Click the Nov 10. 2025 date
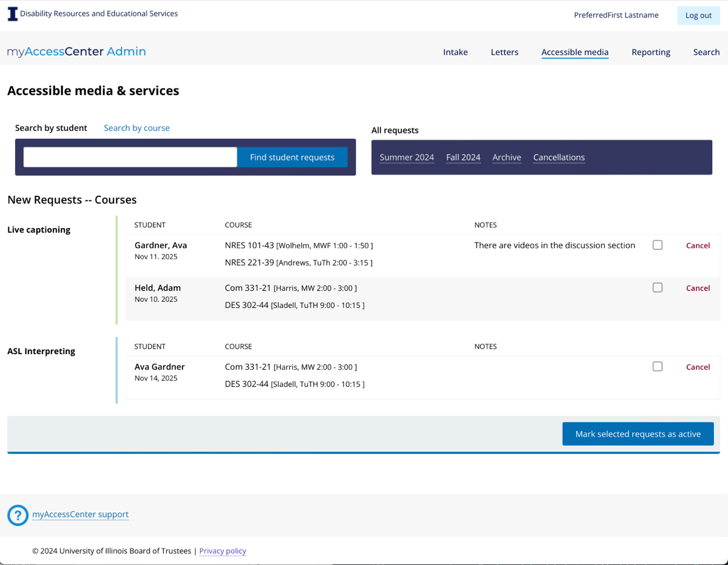 point(156,299)
